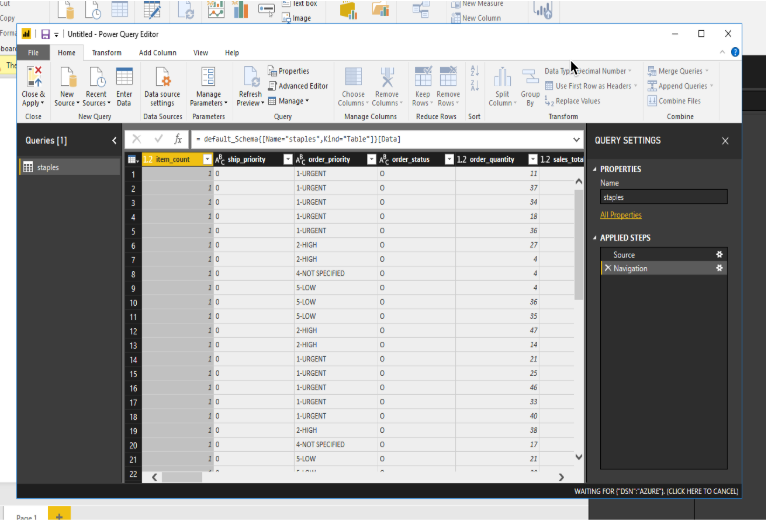Image resolution: width=767 pixels, height=522 pixels.
Task: Open the ship_priority column filter dropdown
Action: point(288,159)
